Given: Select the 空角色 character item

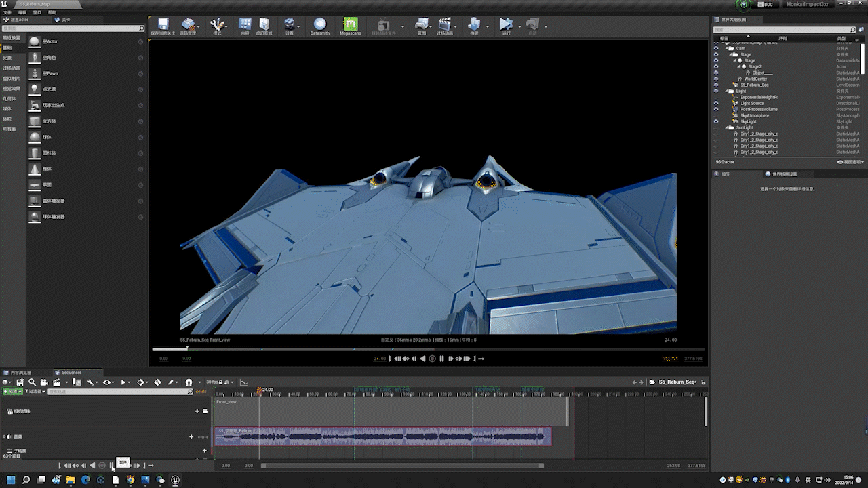Looking at the screenshot, I should (x=86, y=58).
